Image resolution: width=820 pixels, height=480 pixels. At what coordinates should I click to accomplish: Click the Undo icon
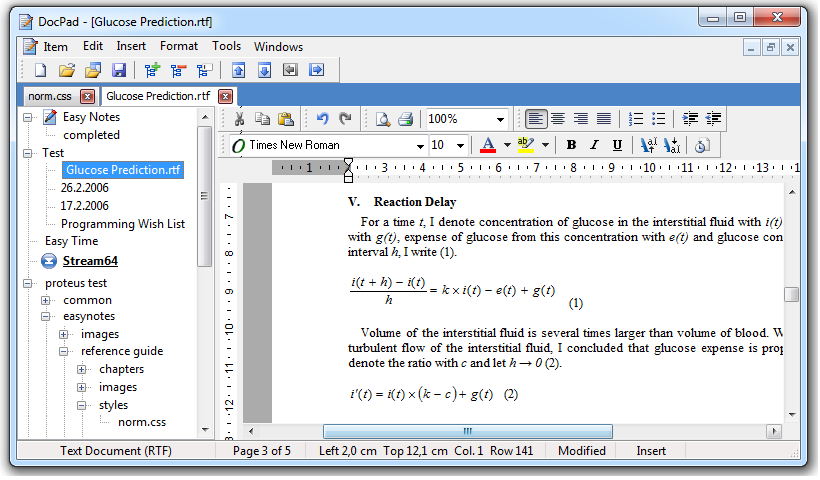[322, 119]
